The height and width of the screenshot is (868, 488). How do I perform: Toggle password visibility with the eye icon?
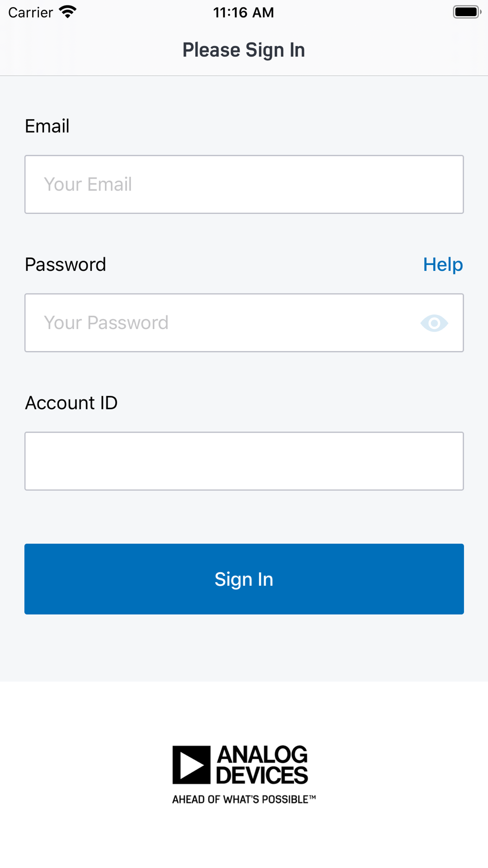(434, 323)
